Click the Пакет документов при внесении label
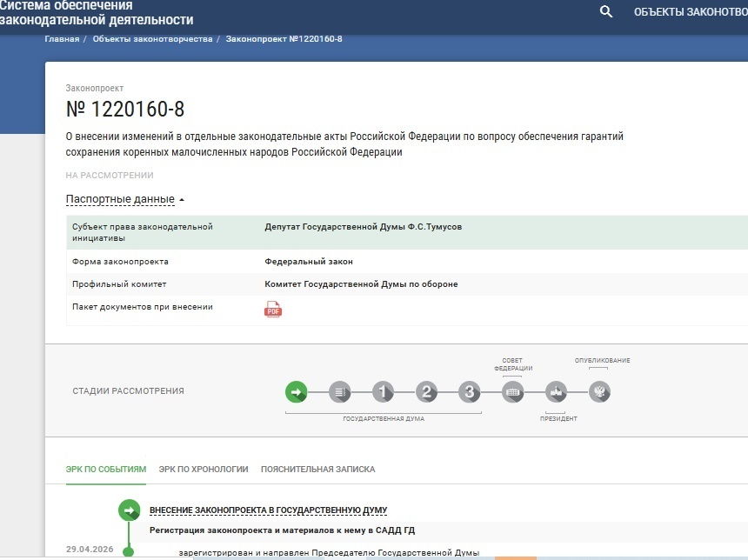The height and width of the screenshot is (560, 748). coord(142,307)
